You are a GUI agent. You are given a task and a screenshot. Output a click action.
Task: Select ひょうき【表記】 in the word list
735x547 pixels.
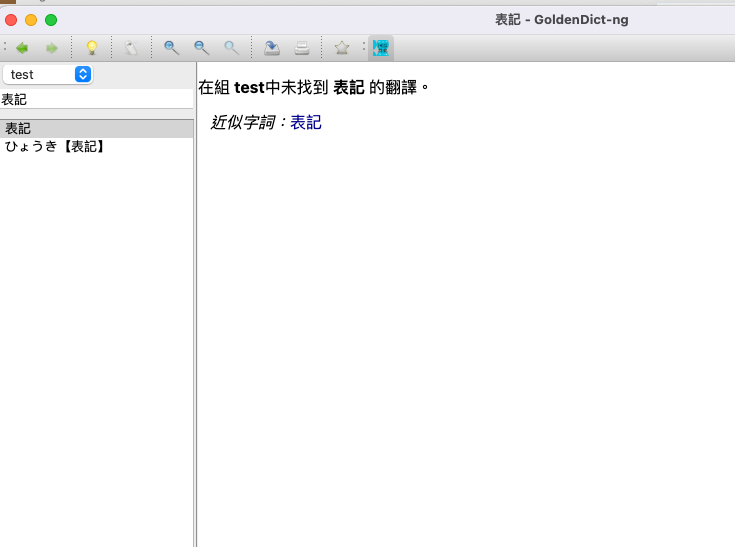pos(97,147)
